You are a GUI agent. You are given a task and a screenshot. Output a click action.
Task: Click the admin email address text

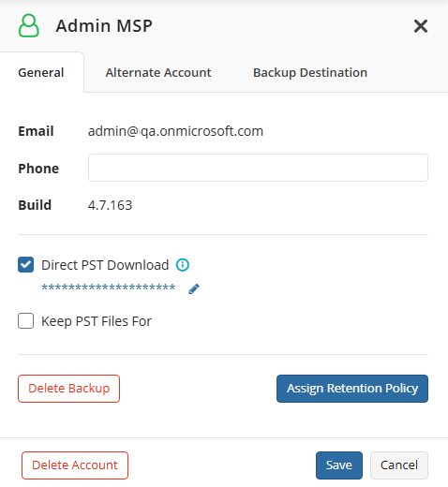[x=175, y=131]
